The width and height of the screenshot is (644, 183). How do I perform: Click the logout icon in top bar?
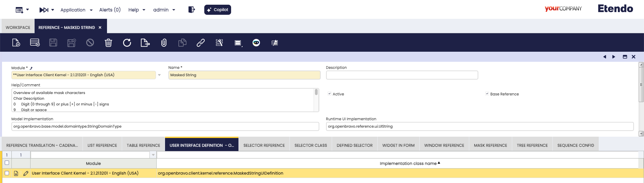coord(192,10)
